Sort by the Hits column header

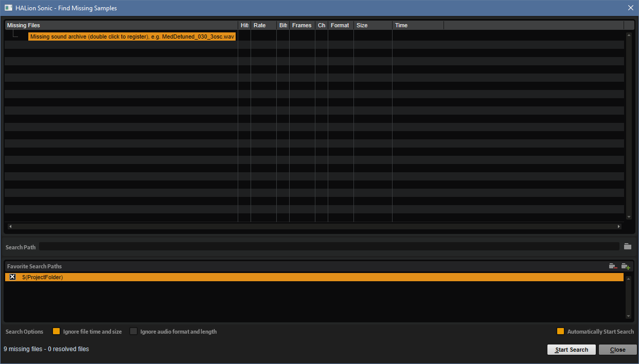pyautogui.click(x=244, y=25)
